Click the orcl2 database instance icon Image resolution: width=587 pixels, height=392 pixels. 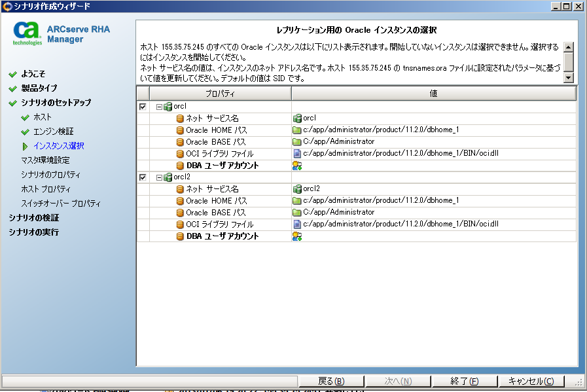(168, 177)
